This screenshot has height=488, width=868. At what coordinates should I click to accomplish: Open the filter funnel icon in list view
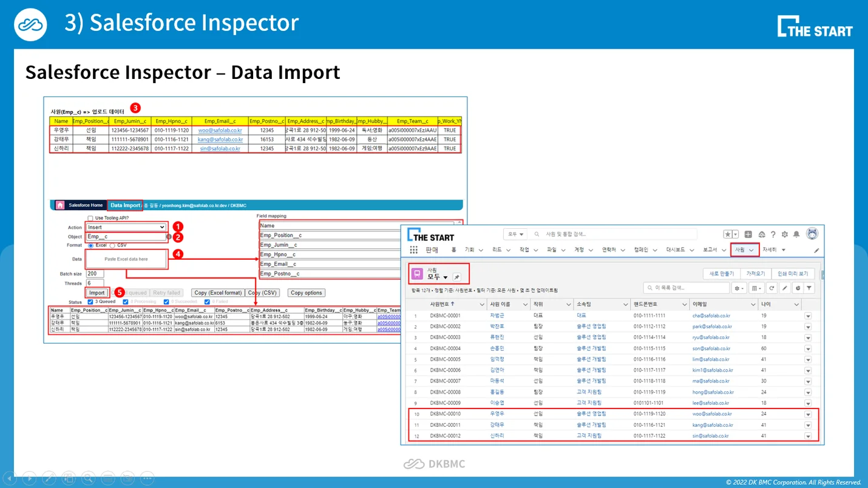[810, 288]
